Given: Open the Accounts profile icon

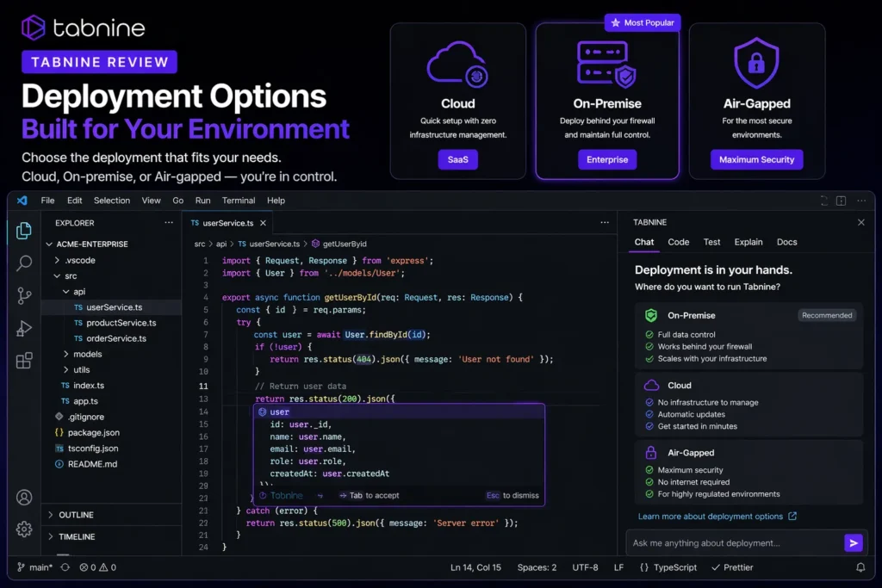Looking at the screenshot, I should tap(23, 498).
